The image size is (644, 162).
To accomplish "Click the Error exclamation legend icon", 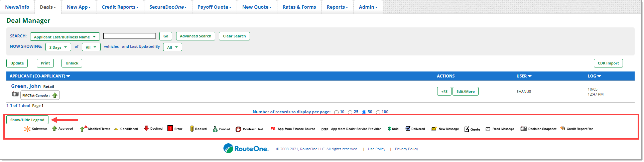I will click(170, 128).
